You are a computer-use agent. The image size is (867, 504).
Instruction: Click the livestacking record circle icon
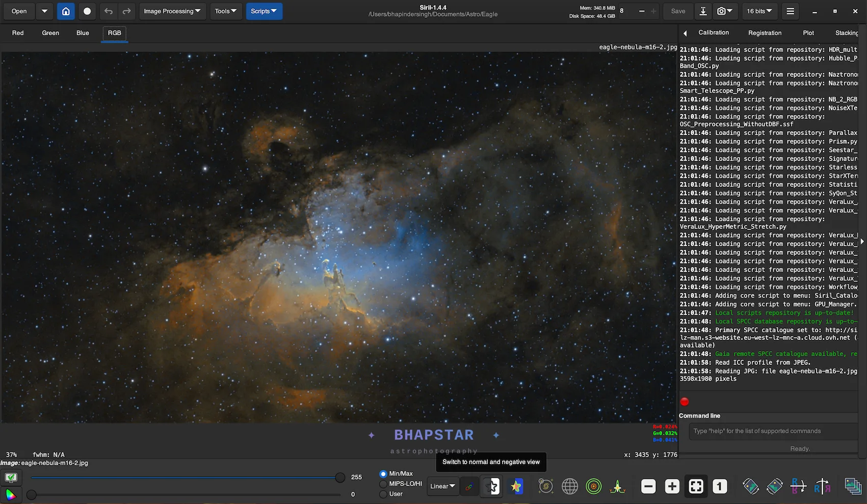pos(87,11)
